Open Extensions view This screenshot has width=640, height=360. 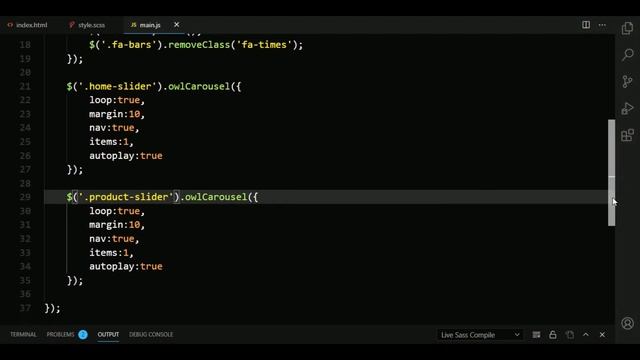point(627,135)
